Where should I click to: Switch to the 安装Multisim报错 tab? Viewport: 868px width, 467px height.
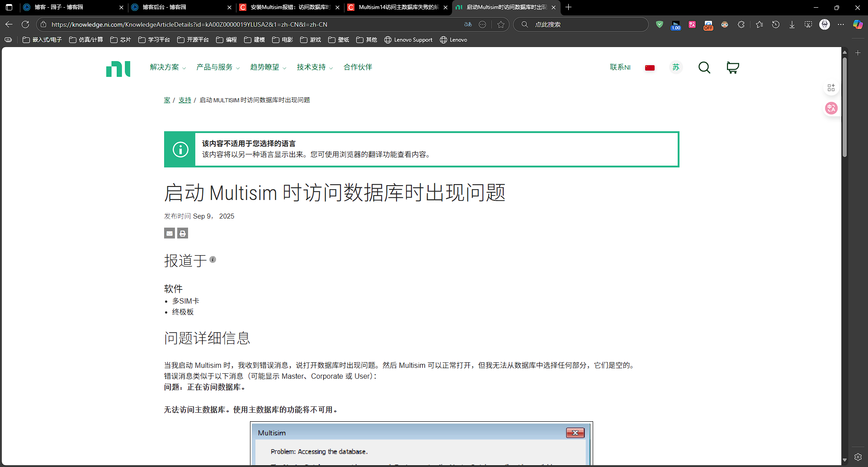[290, 7]
